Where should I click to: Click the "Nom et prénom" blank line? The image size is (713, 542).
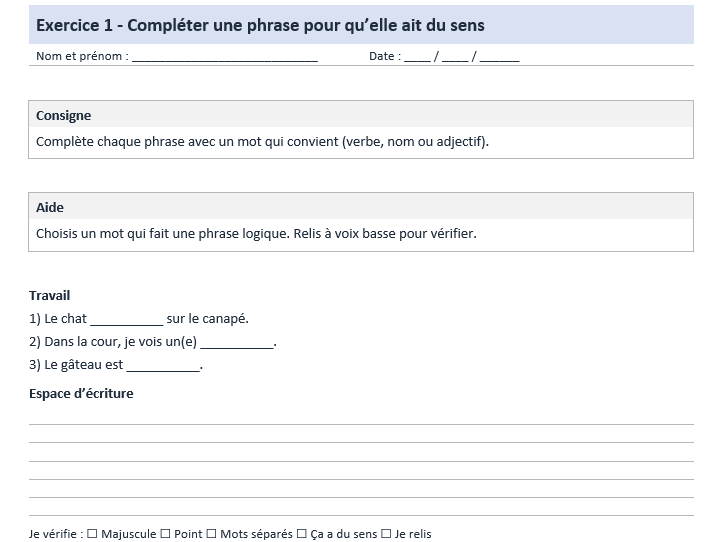point(224,58)
